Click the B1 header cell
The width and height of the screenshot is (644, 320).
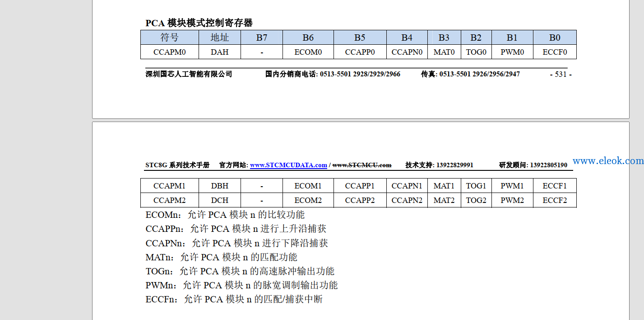pos(512,38)
